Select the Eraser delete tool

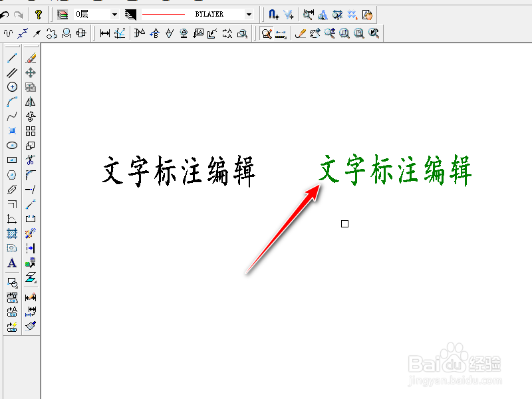[x=31, y=58]
